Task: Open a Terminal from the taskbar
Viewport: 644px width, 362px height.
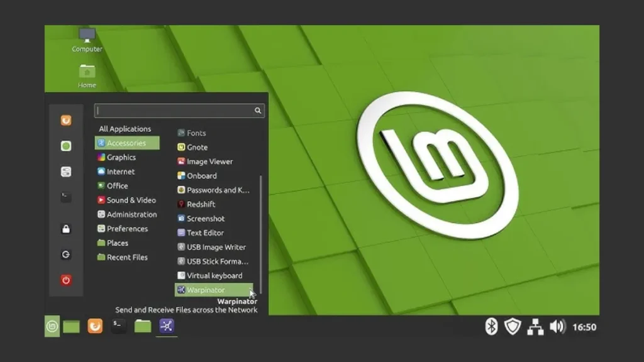Action: 118,327
